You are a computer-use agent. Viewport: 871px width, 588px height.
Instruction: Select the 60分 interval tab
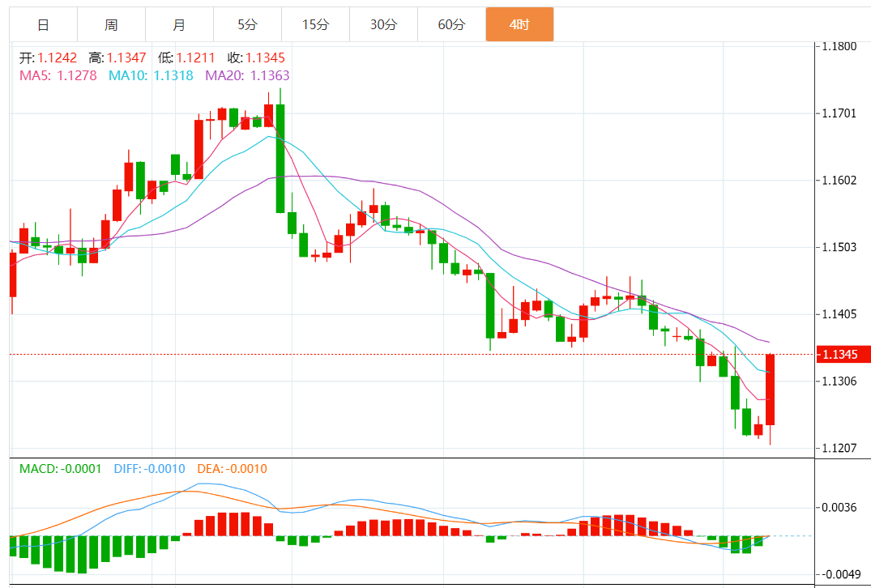[x=451, y=24]
